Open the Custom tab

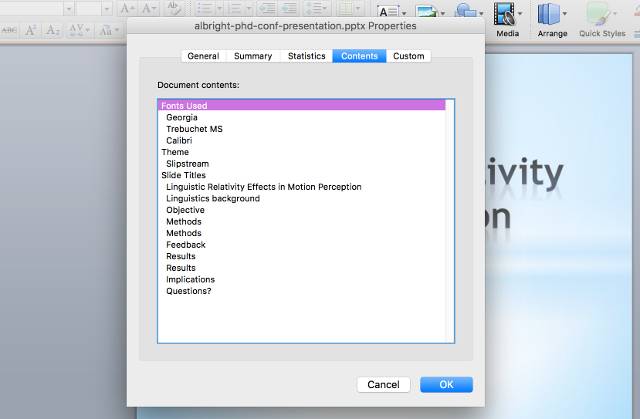click(x=409, y=56)
